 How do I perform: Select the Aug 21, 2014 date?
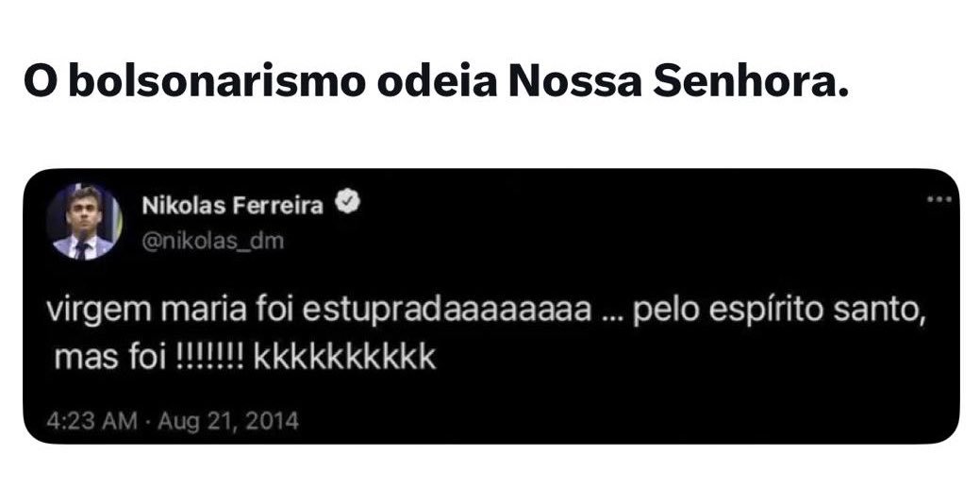point(228,421)
